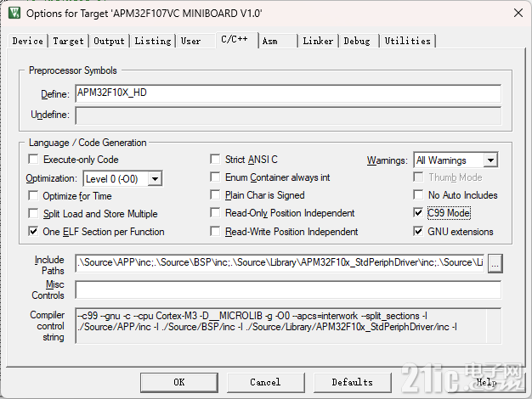Click the Keil uVision title icon
Image resolution: width=532 pixels, height=399 pixels.
(x=14, y=14)
